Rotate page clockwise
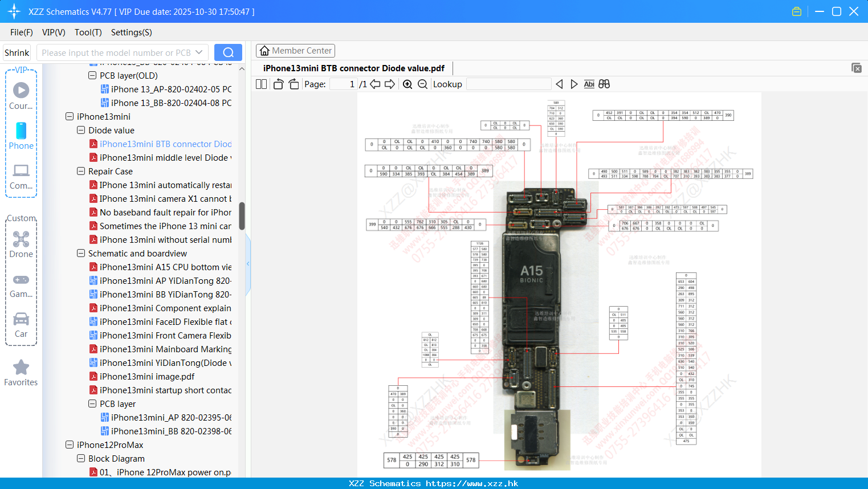Viewport: 868px width, 489px height. pos(294,84)
